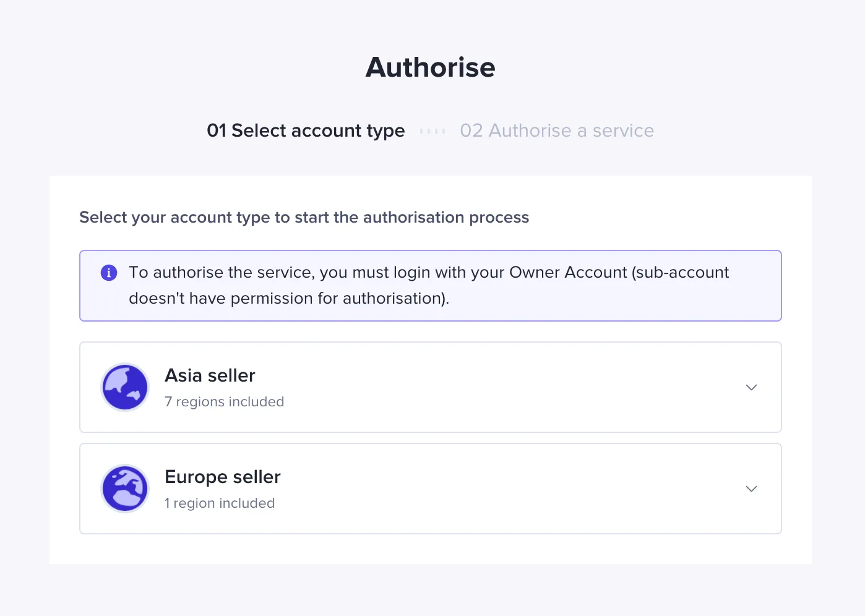Click the Owner Account notice banner
The width and height of the screenshot is (865, 616).
click(431, 286)
